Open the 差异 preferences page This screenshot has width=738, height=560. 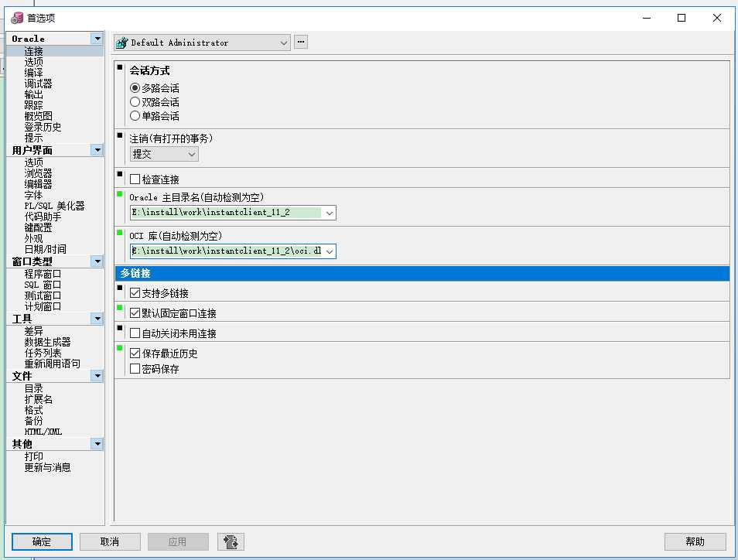click(x=33, y=331)
